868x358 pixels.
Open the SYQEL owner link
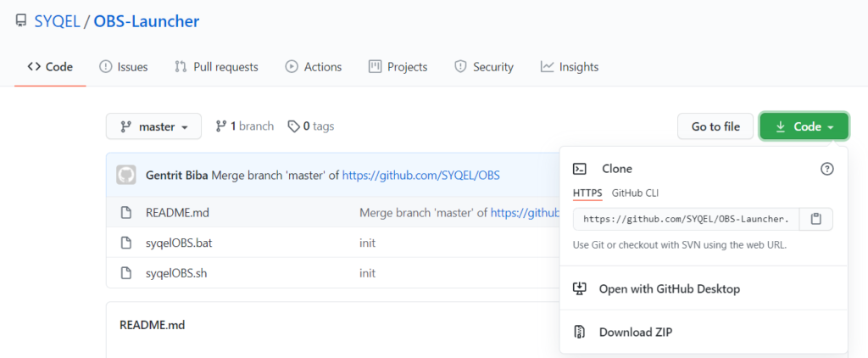tap(57, 21)
